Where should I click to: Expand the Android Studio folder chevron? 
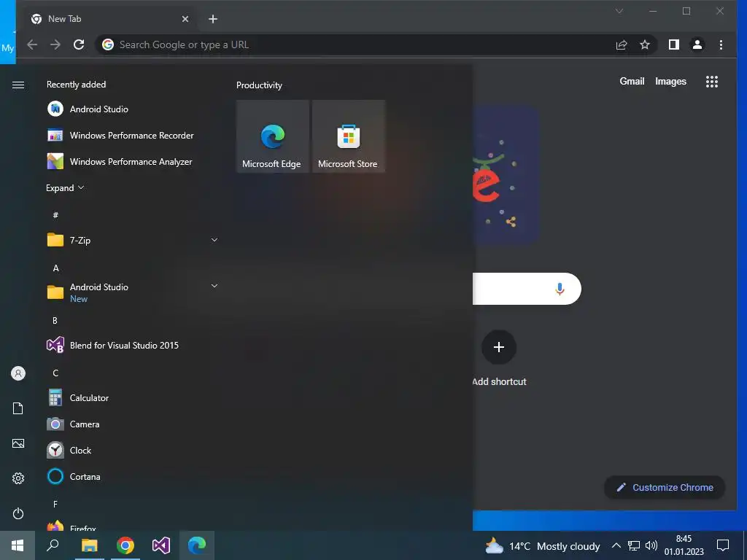[x=214, y=286]
